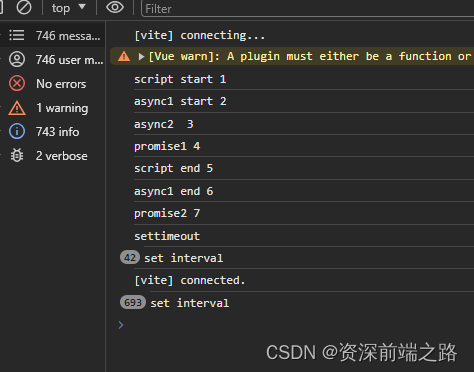Click the 42 repeat count badge
474x372 pixels.
[x=130, y=257]
